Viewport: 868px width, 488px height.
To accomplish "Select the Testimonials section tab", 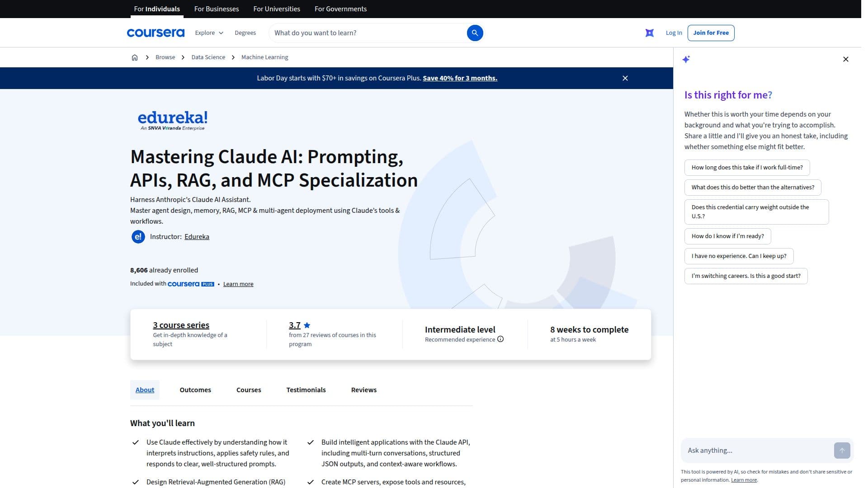I will 306,390.
